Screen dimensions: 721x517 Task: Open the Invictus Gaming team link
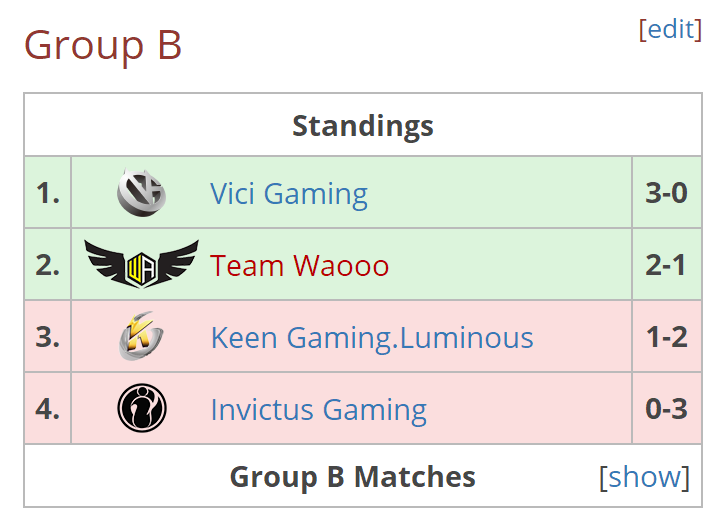pos(319,410)
